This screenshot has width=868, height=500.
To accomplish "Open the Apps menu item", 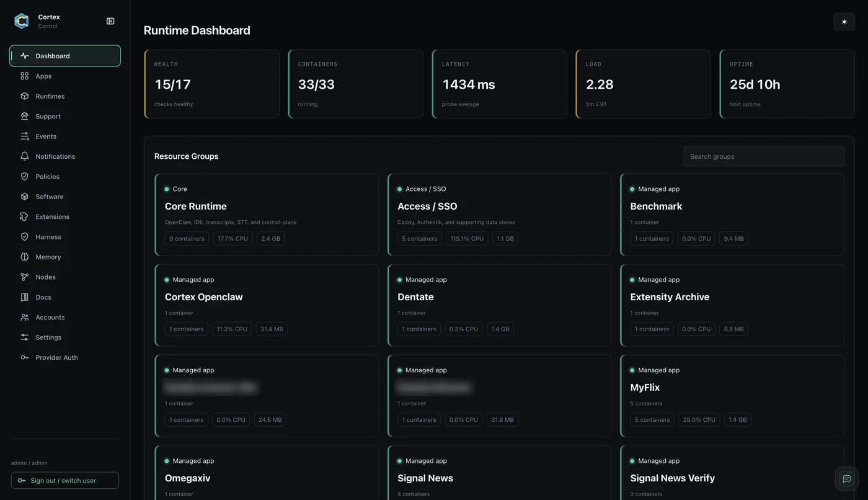I will click(65, 76).
